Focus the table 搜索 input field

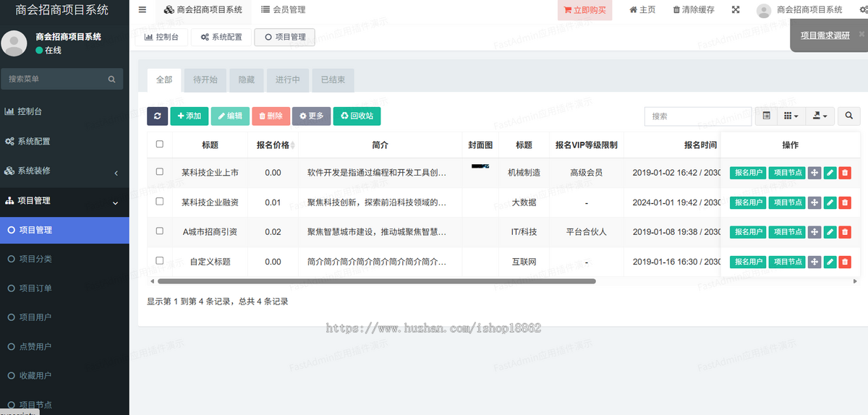click(698, 116)
